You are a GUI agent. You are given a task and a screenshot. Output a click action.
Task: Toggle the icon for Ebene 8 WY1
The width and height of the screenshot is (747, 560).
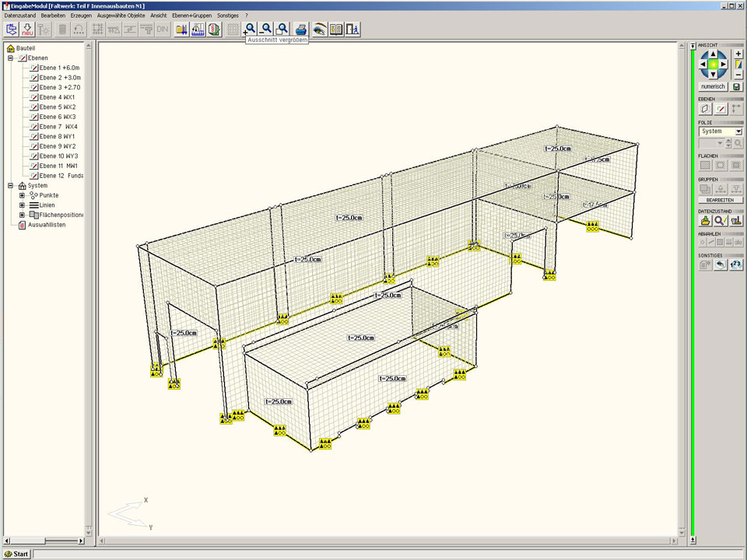click(x=33, y=136)
